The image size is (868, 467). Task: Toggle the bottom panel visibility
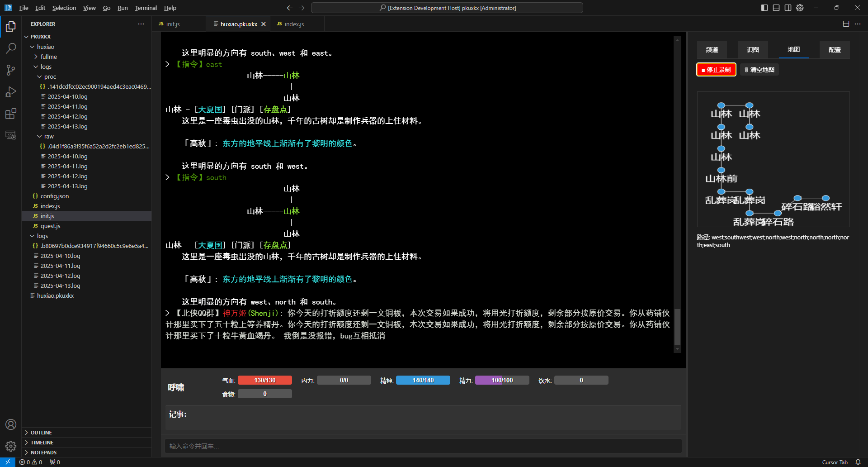tap(776, 8)
